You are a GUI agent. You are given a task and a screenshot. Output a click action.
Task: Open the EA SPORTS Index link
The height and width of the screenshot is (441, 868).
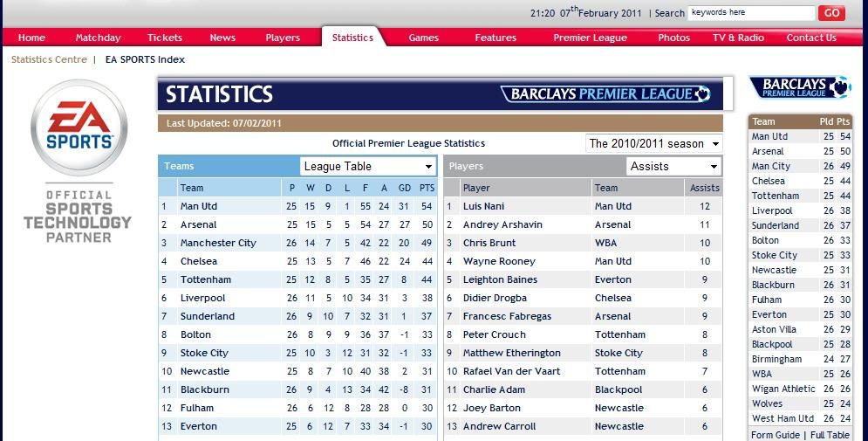[x=145, y=59]
